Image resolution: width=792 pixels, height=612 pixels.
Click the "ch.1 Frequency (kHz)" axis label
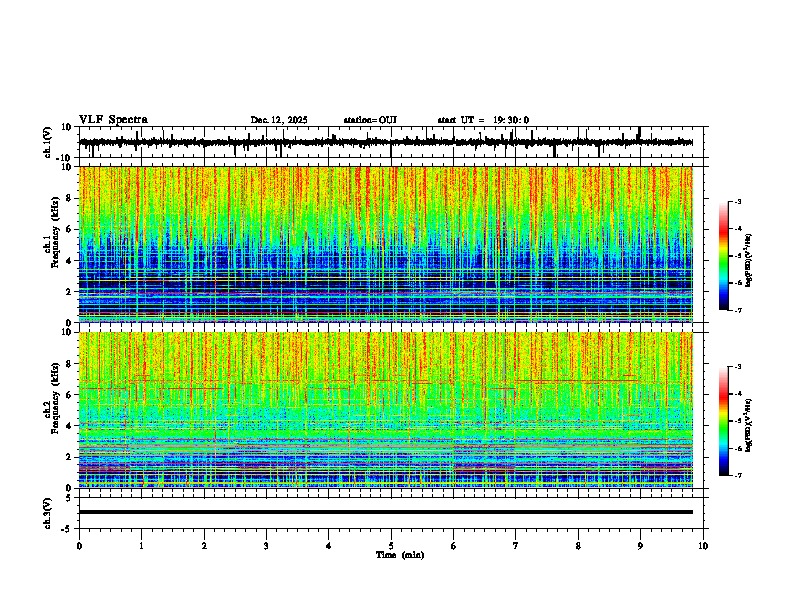pos(53,234)
